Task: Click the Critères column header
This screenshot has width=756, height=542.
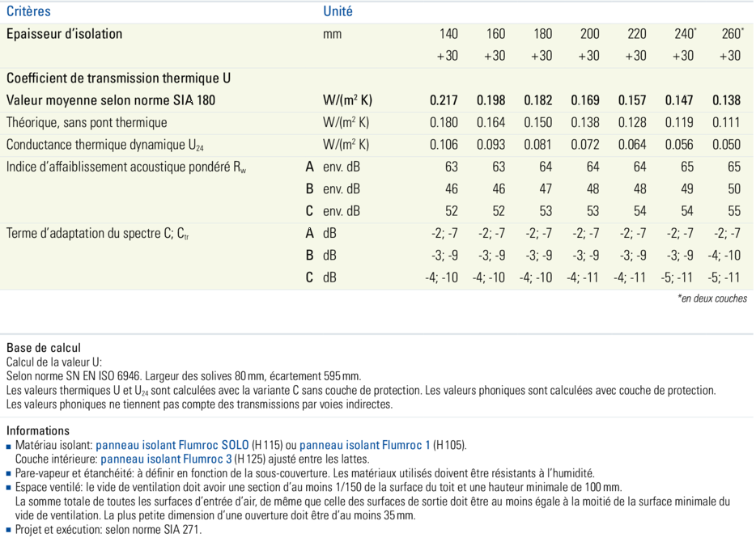Action: 28,11
